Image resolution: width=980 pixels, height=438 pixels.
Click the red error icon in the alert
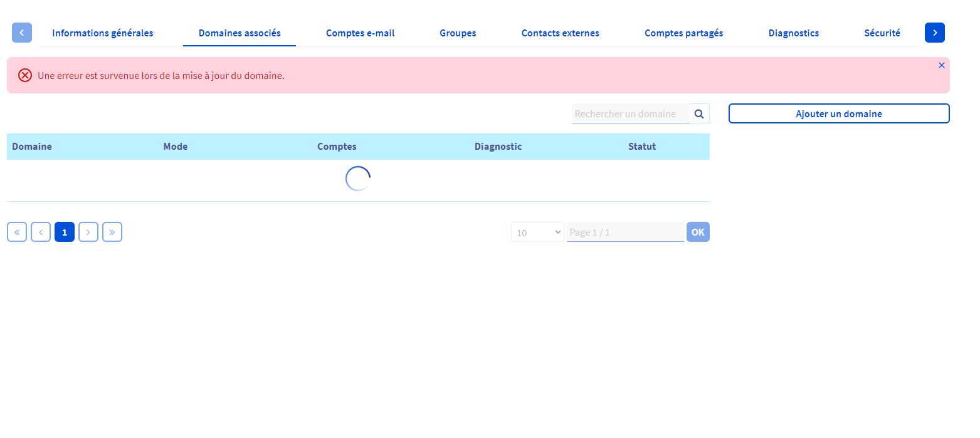tap(25, 76)
